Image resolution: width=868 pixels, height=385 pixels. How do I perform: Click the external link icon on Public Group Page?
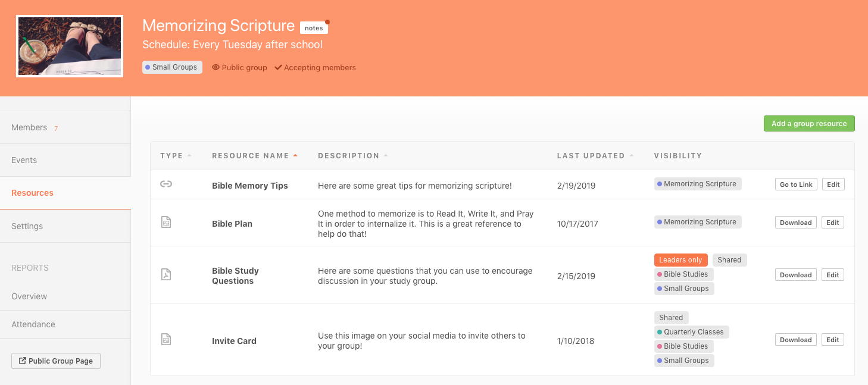pos(23,361)
